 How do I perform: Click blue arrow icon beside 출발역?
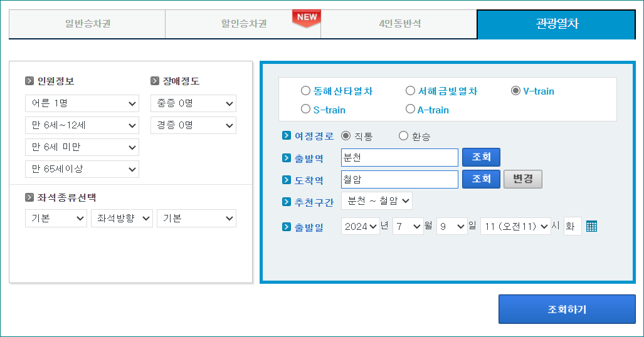287,158
